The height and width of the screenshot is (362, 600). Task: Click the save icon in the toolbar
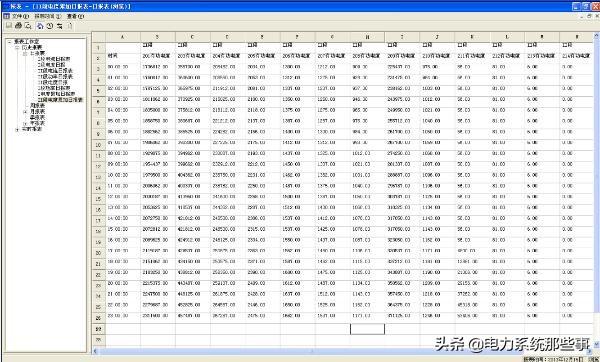[8, 26]
